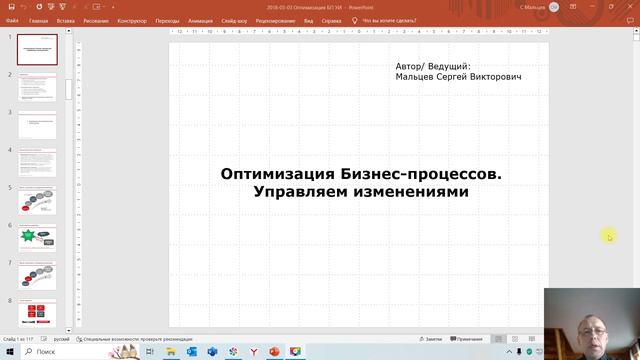
Task: Click the thumbnail pane scrollbar handle
Action: 69,89
